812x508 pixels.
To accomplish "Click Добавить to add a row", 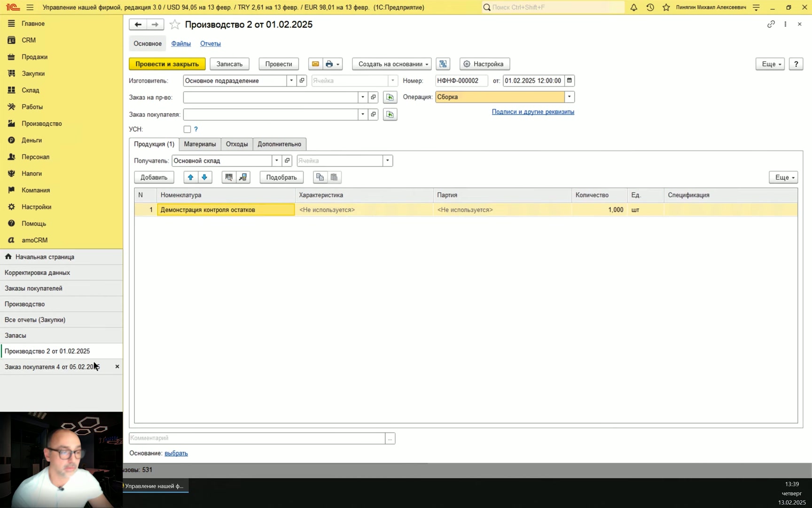I will pyautogui.click(x=154, y=177).
